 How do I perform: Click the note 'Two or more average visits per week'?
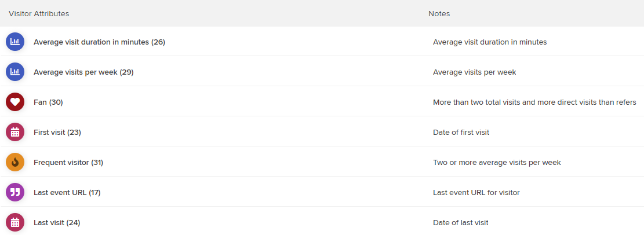pyautogui.click(x=497, y=163)
